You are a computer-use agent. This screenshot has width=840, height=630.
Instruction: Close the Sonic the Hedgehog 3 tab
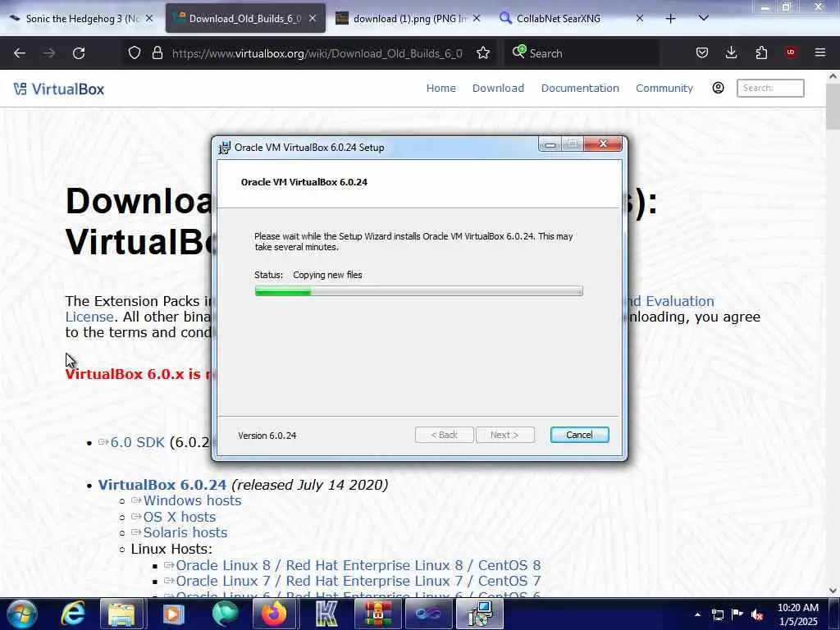pyautogui.click(x=149, y=18)
